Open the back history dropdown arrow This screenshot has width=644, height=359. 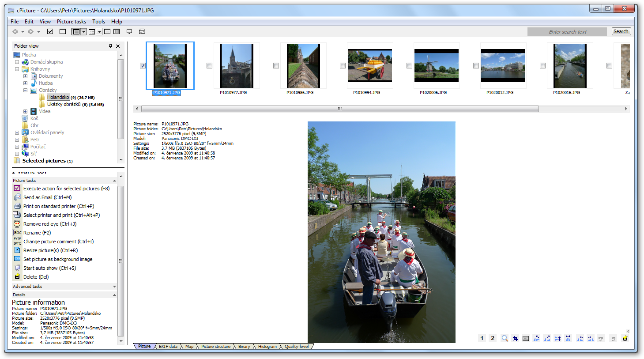pos(23,32)
